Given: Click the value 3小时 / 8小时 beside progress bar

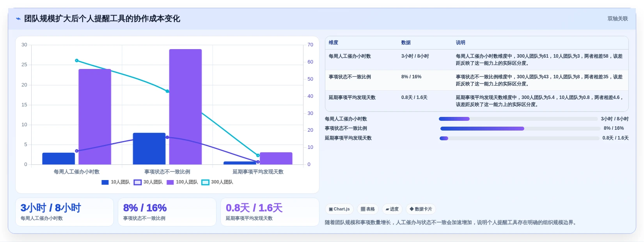Looking at the screenshot, I should 615,119.
